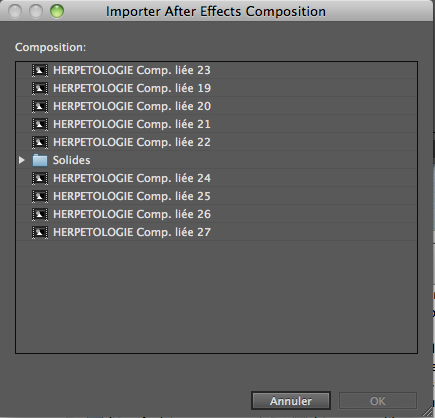Click composition icon of Comp. liée 23

[x=40, y=70]
